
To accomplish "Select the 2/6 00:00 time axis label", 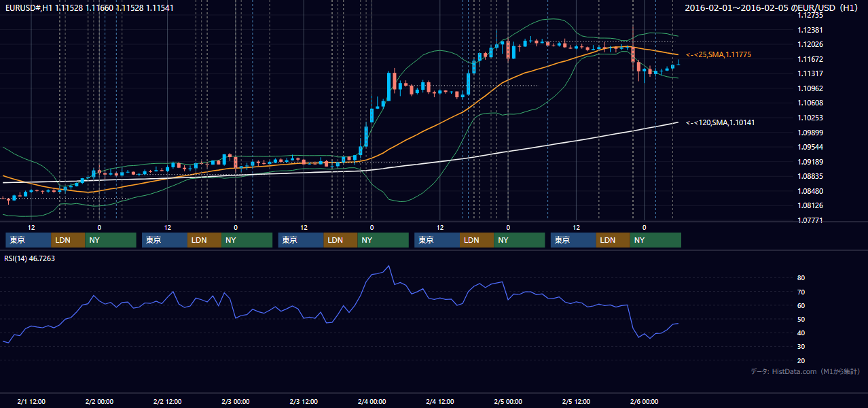I will tap(644, 402).
